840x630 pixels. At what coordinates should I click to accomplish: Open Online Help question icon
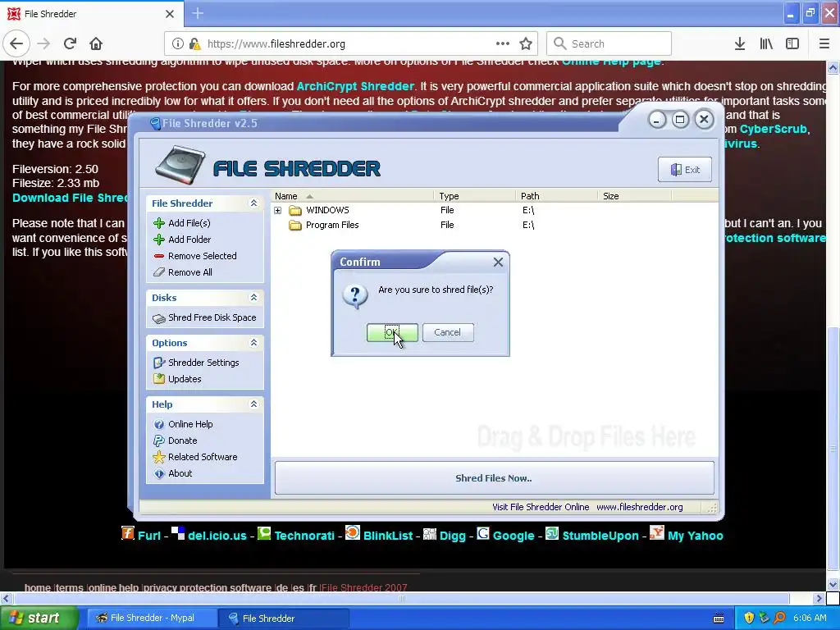[x=159, y=424]
